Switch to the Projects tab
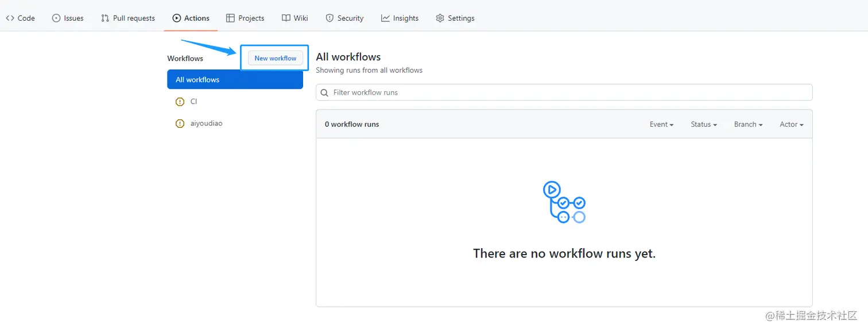 tap(245, 18)
